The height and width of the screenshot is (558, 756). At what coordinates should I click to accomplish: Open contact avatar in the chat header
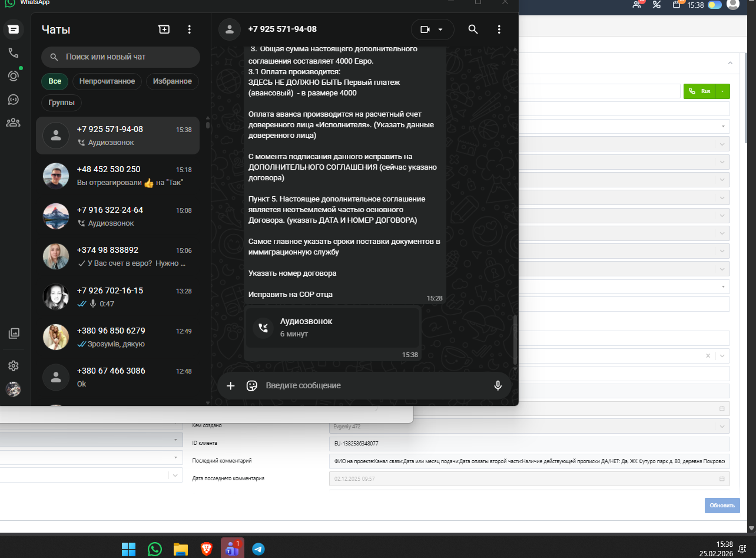point(230,29)
